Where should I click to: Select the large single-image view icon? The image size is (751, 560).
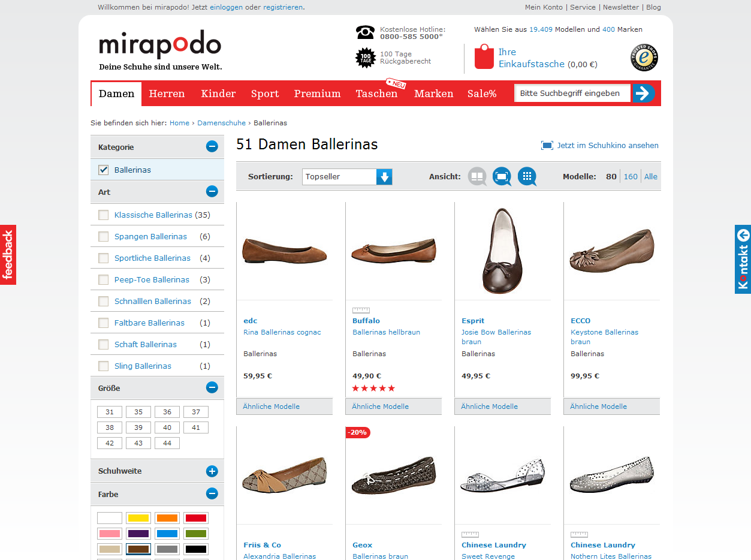pyautogui.click(x=502, y=176)
